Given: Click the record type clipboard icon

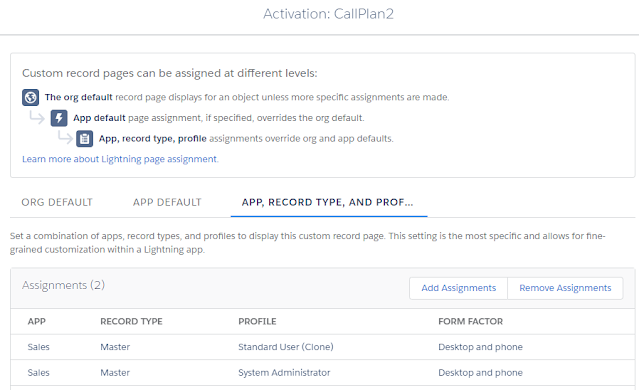Looking at the screenshot, I should [84, 139].
